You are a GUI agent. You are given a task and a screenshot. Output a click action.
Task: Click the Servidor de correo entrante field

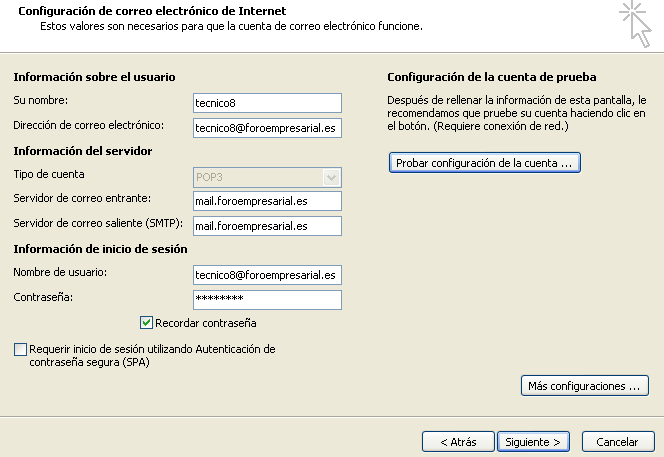pyautogui.click(x=267, y=201)
